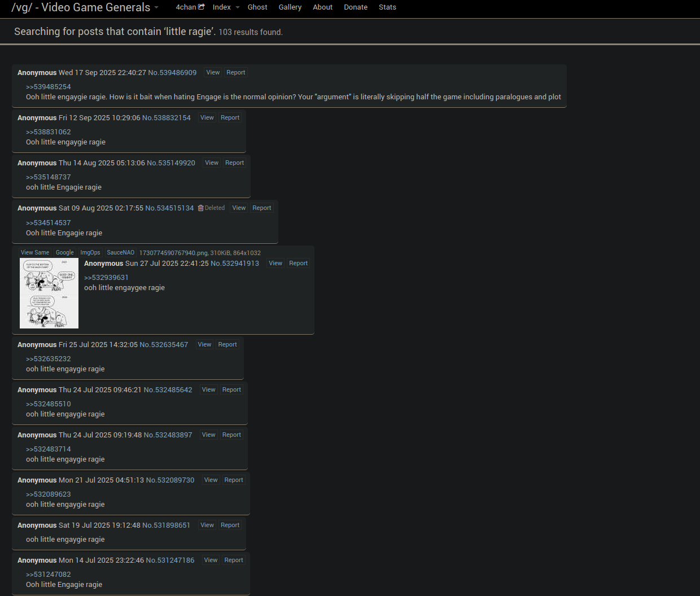Click post number No.539486909
Image resolution: width=700 pixels, height=596 pixels.
[x=172, y=73]
